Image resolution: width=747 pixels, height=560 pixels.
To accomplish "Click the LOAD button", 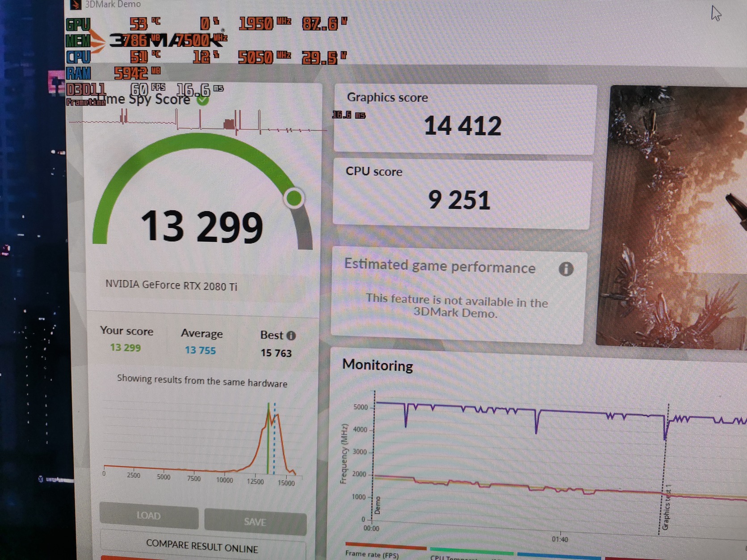I will 149,515.
